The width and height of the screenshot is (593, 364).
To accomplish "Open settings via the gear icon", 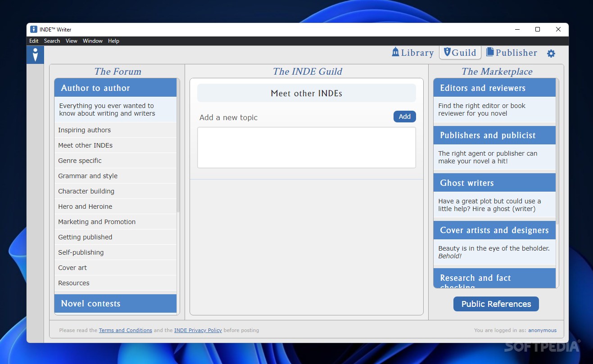I will point(551,54).
